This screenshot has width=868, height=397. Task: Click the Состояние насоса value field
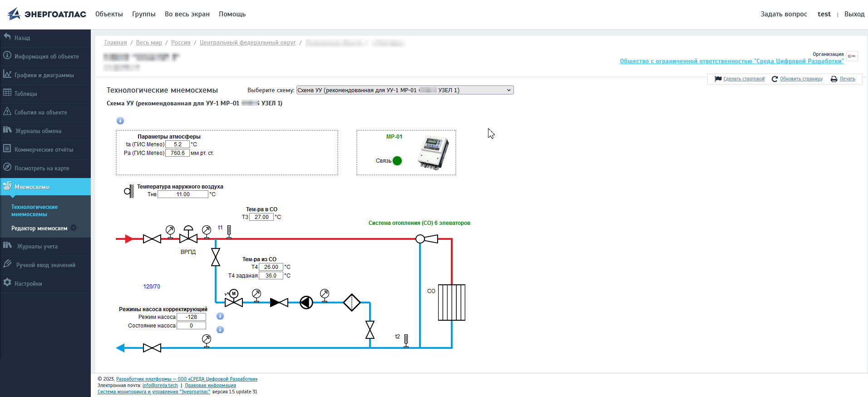click(x=191, y=326)
